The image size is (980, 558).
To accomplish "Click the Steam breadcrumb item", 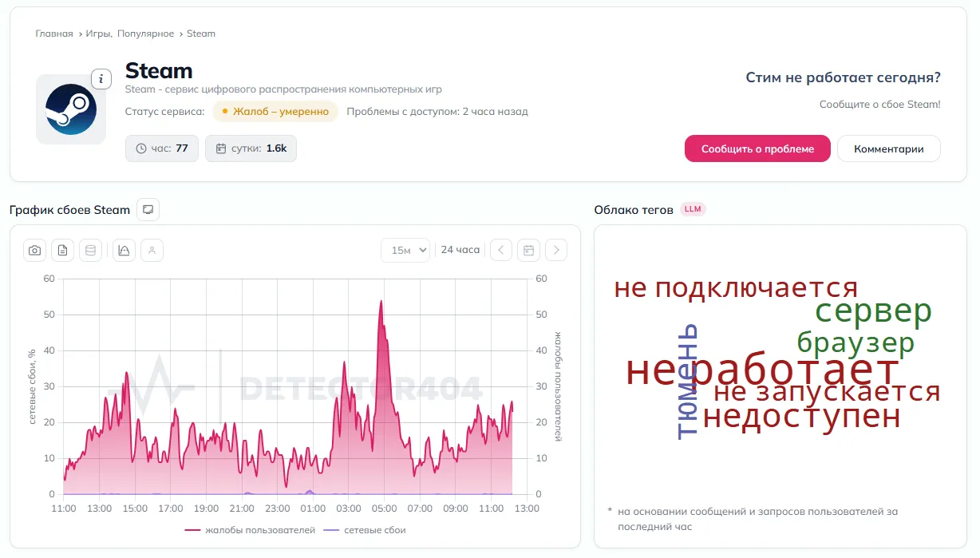I will pos(201,34).
